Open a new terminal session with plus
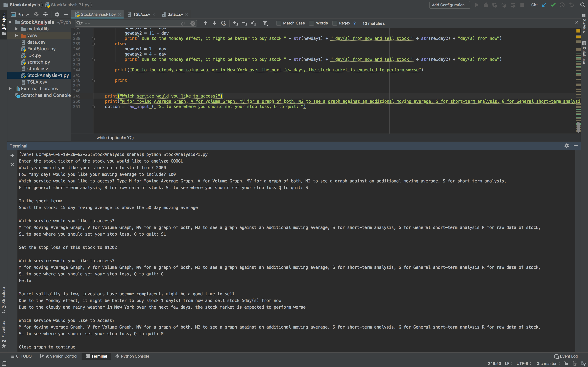This screenshot has height=367, width=588. tap(12, 156)
